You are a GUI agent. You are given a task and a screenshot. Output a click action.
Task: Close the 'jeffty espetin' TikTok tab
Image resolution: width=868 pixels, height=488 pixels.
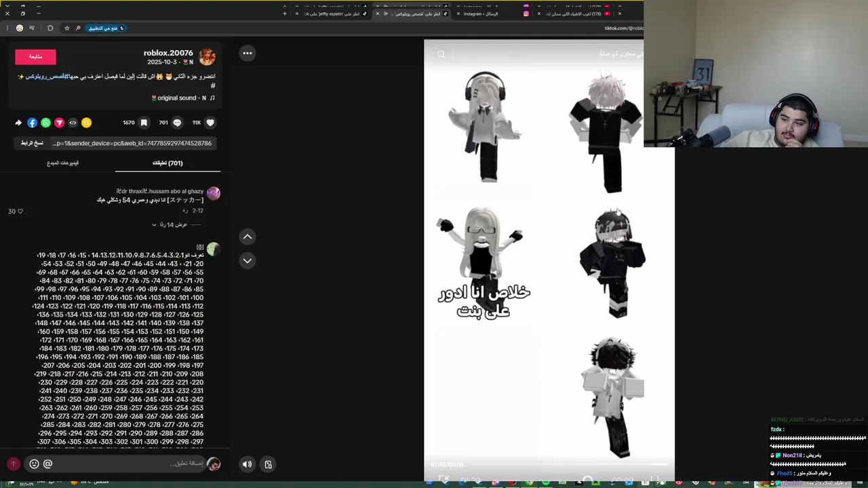point(297,14)
